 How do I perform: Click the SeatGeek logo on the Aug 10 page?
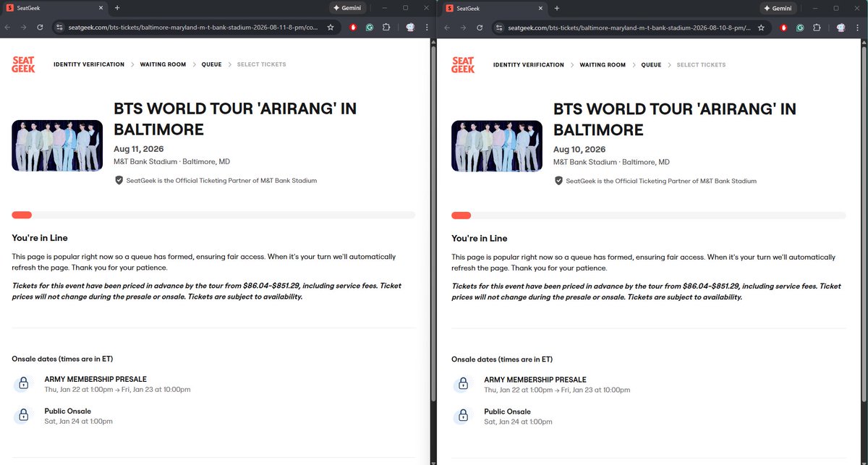click(463, 64)
